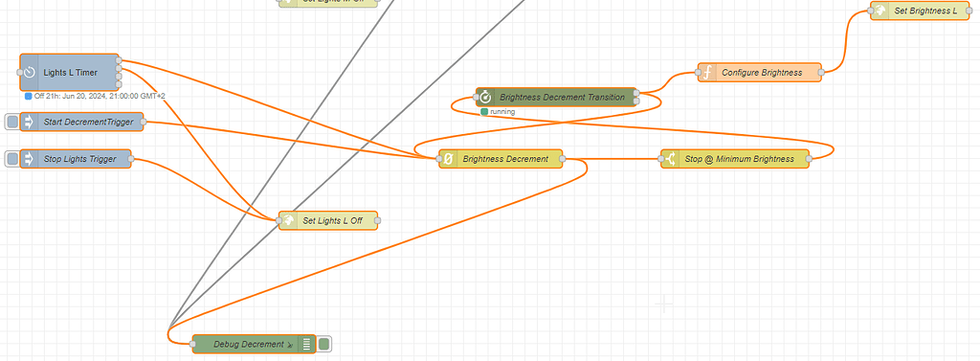
Task: Toggle the Debug Decrement node output button
Action: 323,344
